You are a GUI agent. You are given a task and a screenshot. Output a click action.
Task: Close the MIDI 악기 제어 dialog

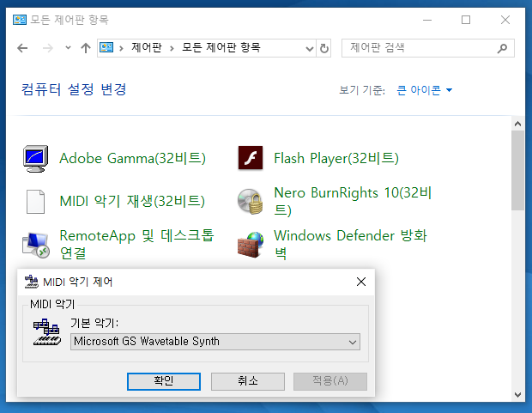tap(361, 282)
